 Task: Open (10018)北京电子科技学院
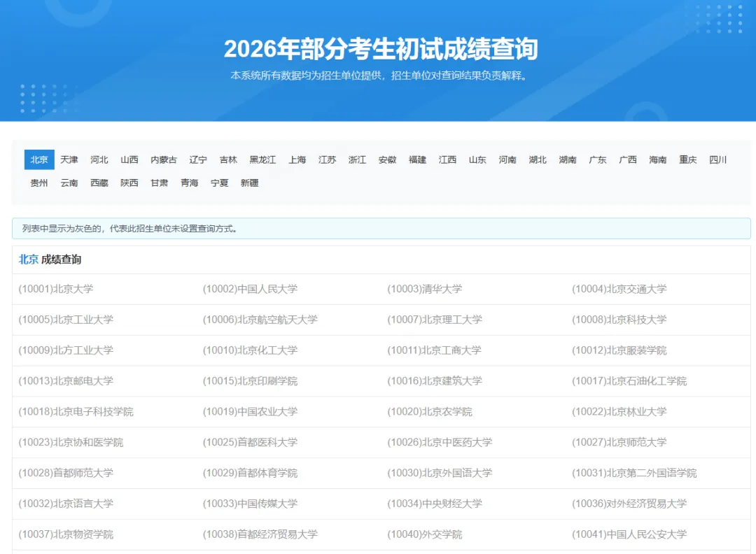(x=76, y=411)
